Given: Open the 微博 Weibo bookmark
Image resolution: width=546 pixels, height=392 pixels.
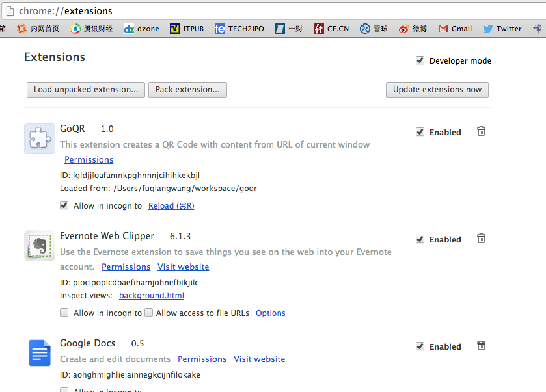Looking at the screenshot, I should pos(413,29).
